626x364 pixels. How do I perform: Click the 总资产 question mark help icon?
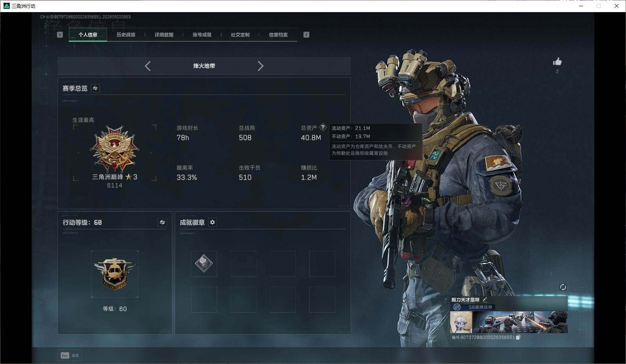click(x=323, y=127)
